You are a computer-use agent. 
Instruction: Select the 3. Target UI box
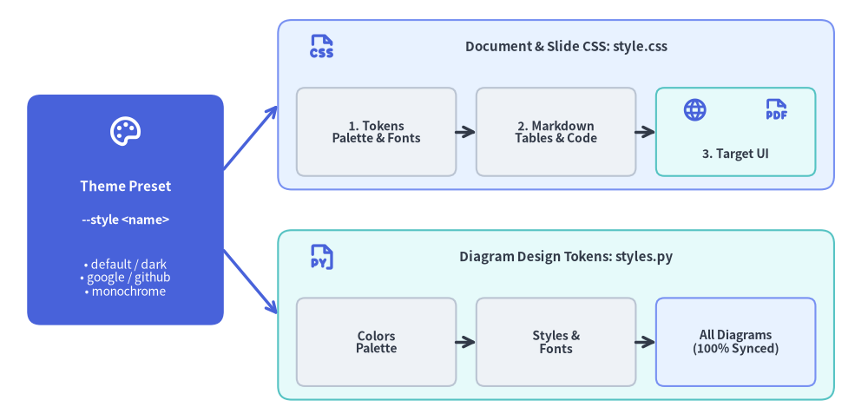point(736,132)
